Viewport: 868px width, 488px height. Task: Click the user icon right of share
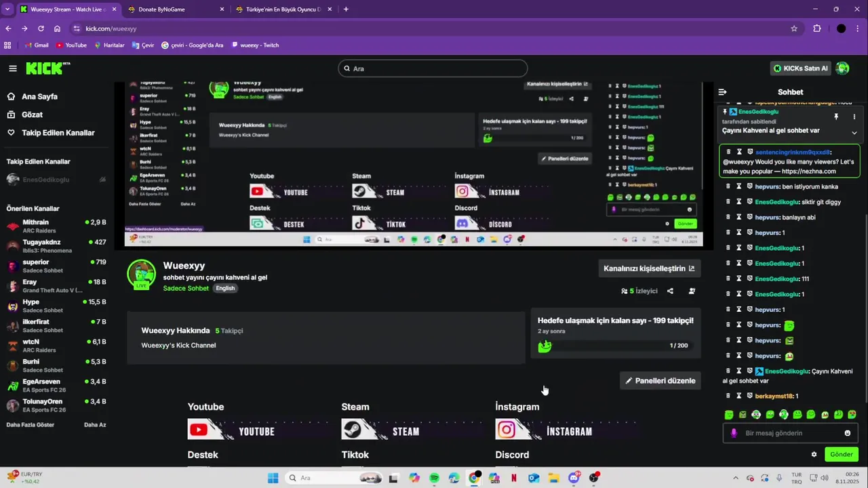(692, 291)
